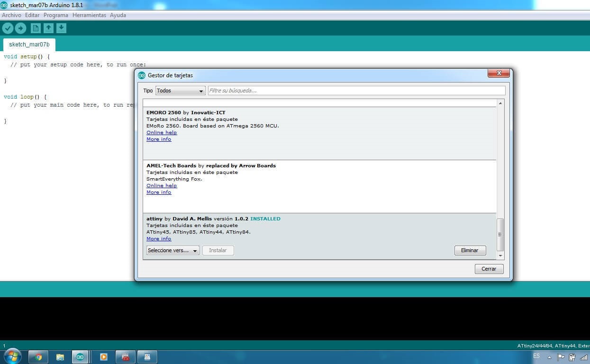Viewport: 590px width, 364px height.
Task: Switch to Arduino in the taskbar
Action: click(80, 357)
